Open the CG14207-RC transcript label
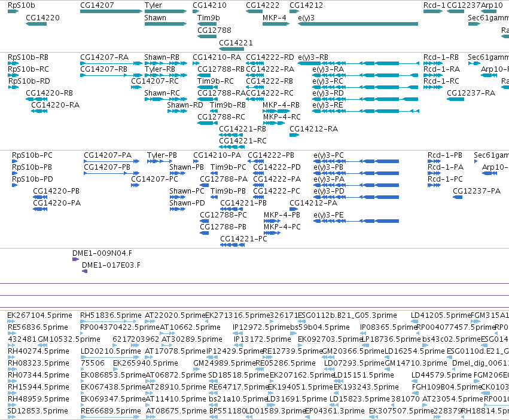The height and width of the screenshot is (420, 509). click(155, 81)
